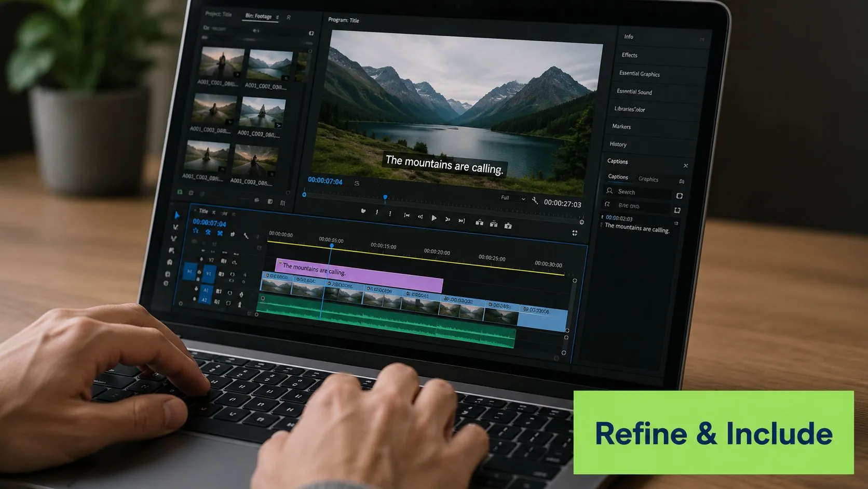Click the Lift button in Program monitor
The image size is (868, 489).
tap(479, 223)
